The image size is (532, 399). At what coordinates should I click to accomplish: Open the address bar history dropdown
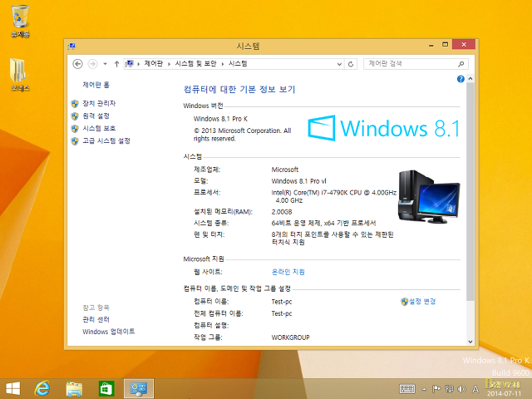(339, 64)
